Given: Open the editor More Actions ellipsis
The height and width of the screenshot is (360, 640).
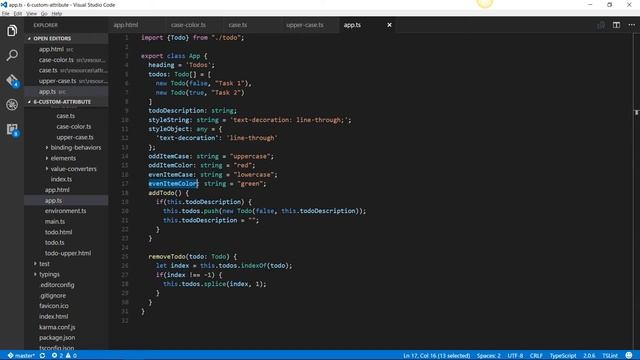Looking at the screenshot, I should point(631,25).
